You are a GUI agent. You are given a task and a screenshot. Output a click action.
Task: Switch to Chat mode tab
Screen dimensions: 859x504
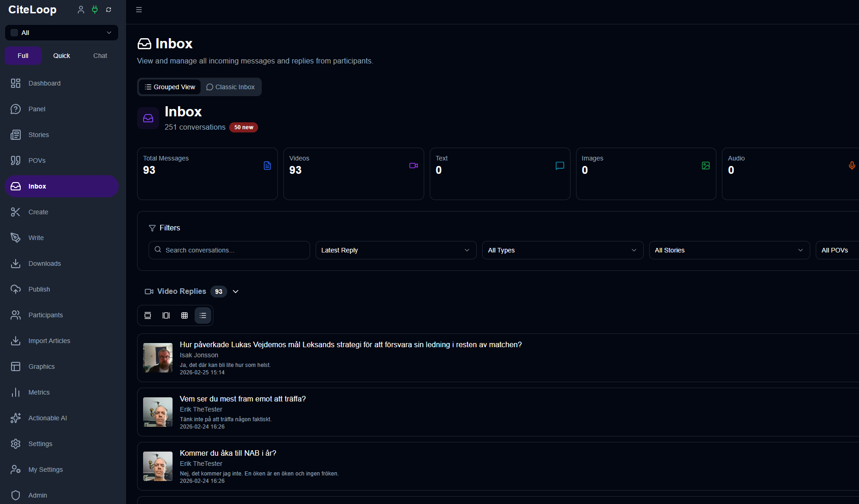tap(100, 56)
